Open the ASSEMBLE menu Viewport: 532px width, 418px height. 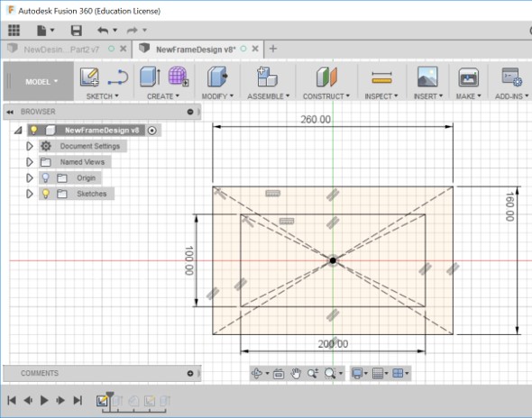(268, 96)
